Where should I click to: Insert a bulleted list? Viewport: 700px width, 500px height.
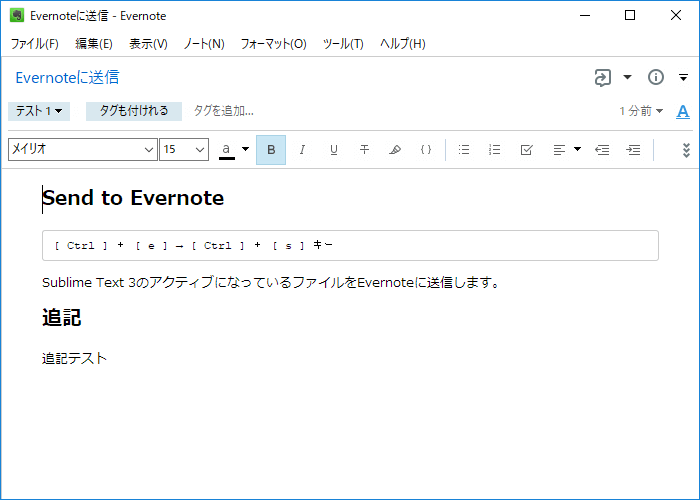464,150
